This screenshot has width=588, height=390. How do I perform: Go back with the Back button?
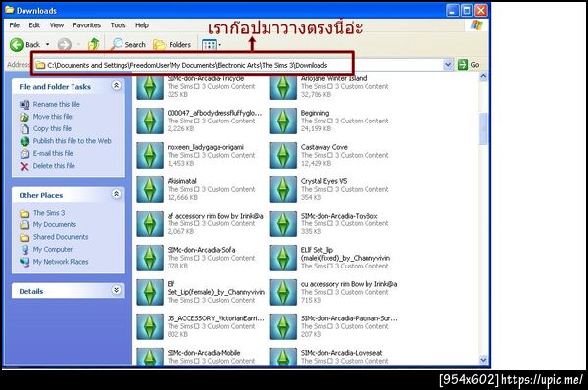click(24, 45)
